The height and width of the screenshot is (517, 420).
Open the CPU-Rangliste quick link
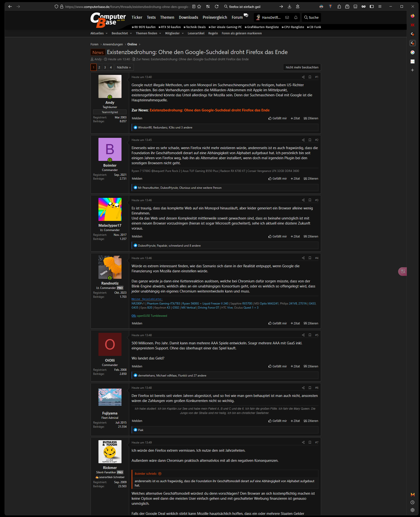(x=293, y=27)
